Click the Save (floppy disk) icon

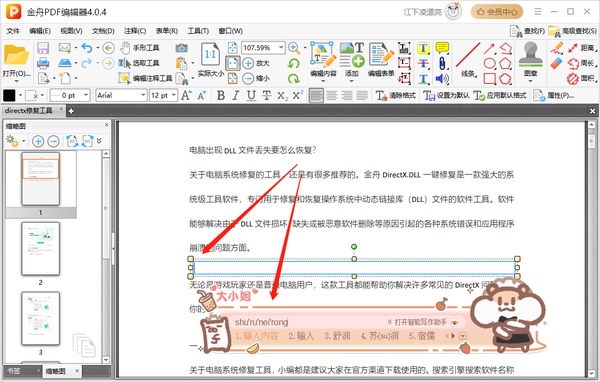[43, 48]
